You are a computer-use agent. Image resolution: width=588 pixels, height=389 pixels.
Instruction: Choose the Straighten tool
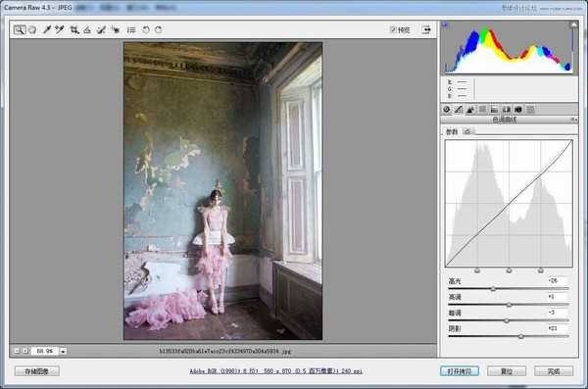(87, 30)
